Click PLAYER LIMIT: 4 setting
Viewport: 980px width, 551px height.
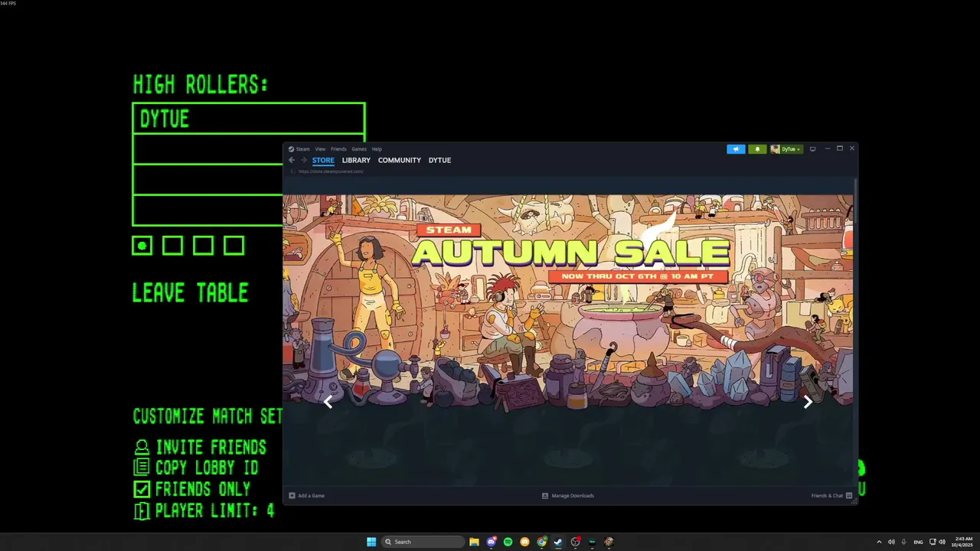click(214, 511)
